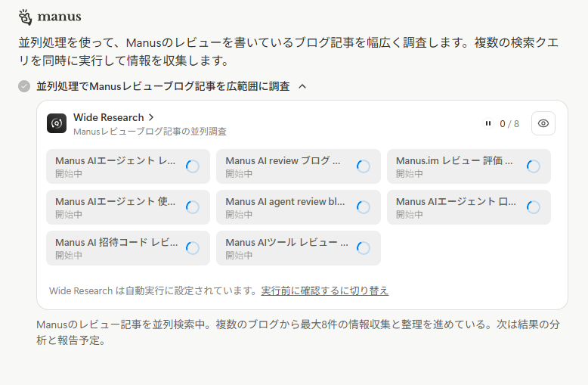588x385 pixels.
Task: Click the Wide Research title text
Action: pos(108,117)
